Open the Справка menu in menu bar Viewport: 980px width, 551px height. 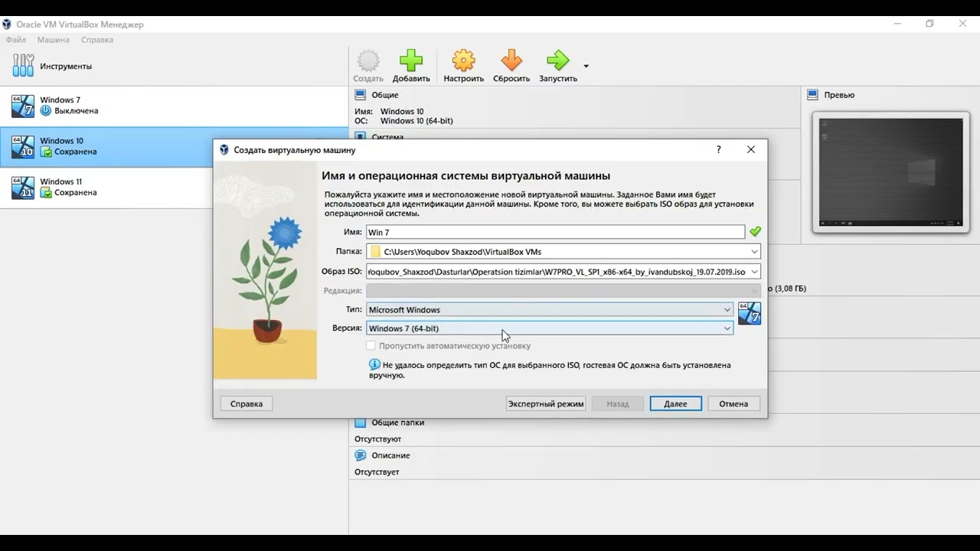click(x=96, y=40)
